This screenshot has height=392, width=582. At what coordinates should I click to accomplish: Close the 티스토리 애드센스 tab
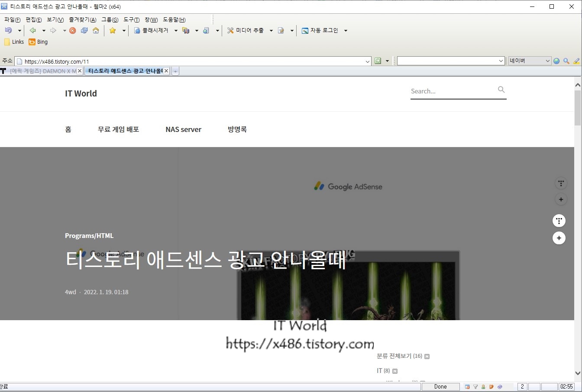click(x=166, y=71)
